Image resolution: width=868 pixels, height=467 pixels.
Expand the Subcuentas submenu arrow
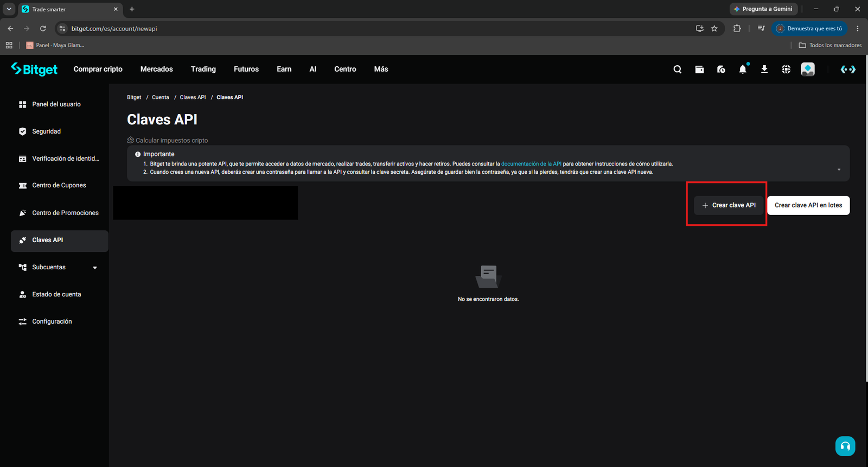point(95,268)
